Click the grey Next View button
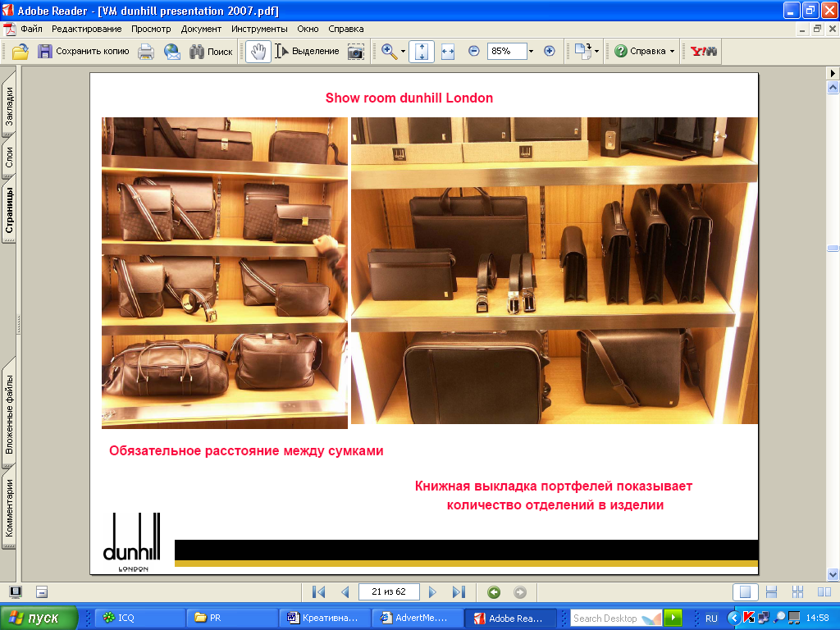The width and height of the screenshot is (840, 630). pyautogui.click(x=519, y=592)
